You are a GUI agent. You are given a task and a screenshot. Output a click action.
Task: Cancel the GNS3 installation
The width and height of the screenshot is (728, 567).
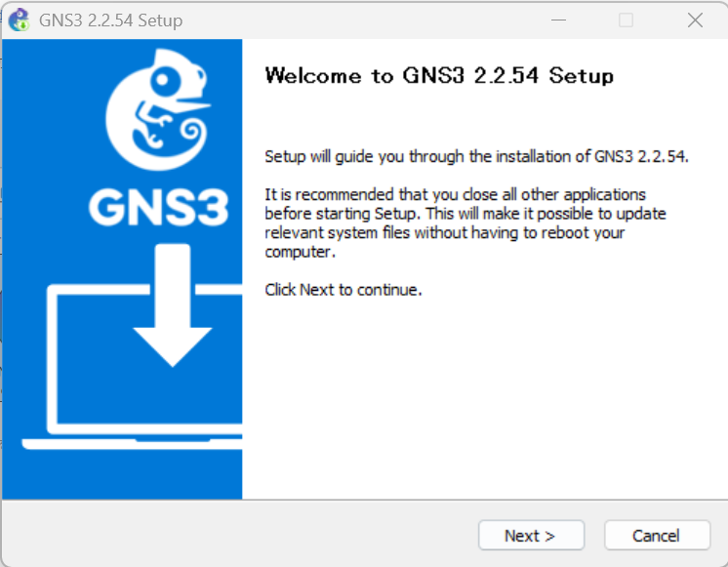click(x=657, y=536)
